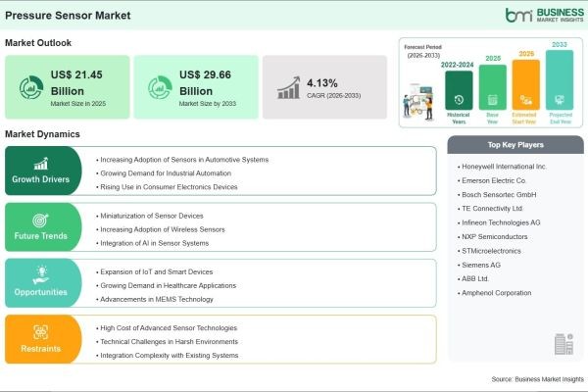
Task: Click Bosch Sensortec GmbH in key players
Action: tap(497, 195)
